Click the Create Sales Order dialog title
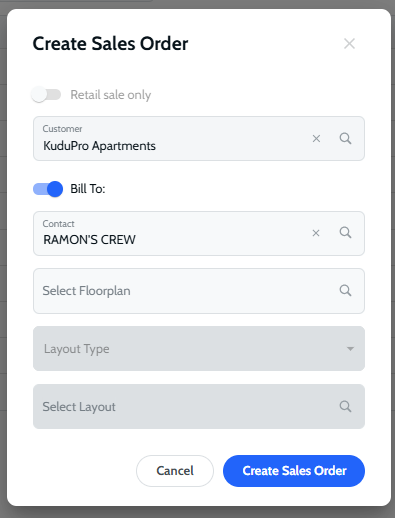The height and width of the screenshot is (518, 395). pos(110,44)
